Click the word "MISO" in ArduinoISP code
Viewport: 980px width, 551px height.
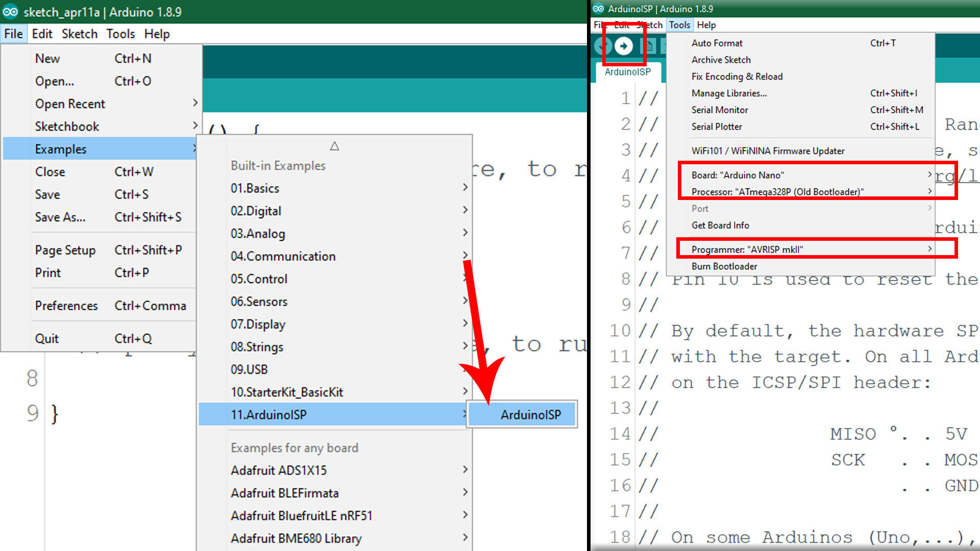(852, 434)
